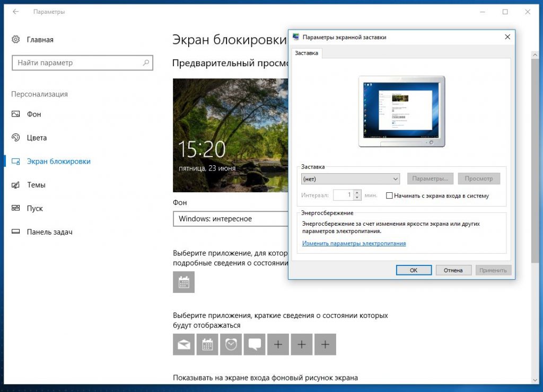The width and height of the screenshot is (543, 392).
Task: Click Изменить параметры электропитания link
Action: pos(354,244)
